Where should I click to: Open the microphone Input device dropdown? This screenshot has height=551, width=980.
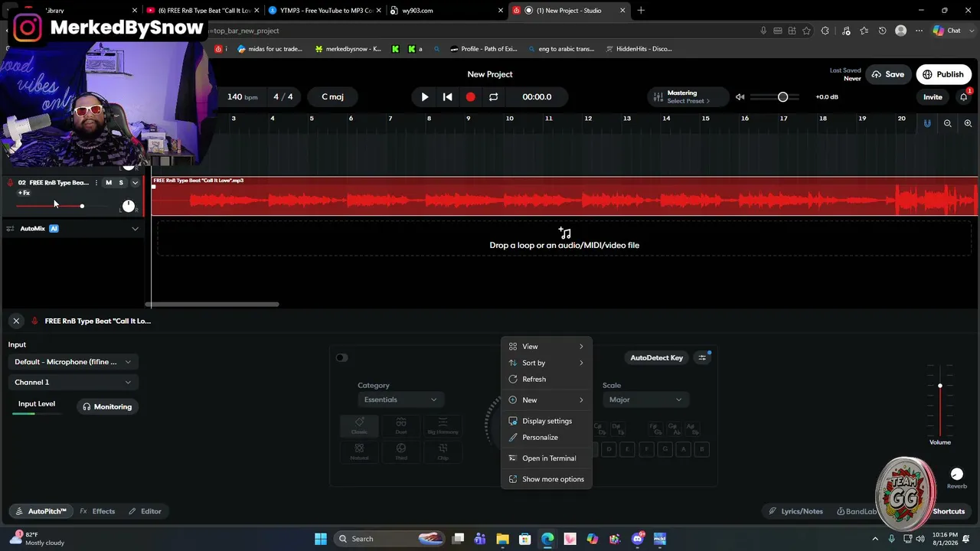tap(73, 362)
